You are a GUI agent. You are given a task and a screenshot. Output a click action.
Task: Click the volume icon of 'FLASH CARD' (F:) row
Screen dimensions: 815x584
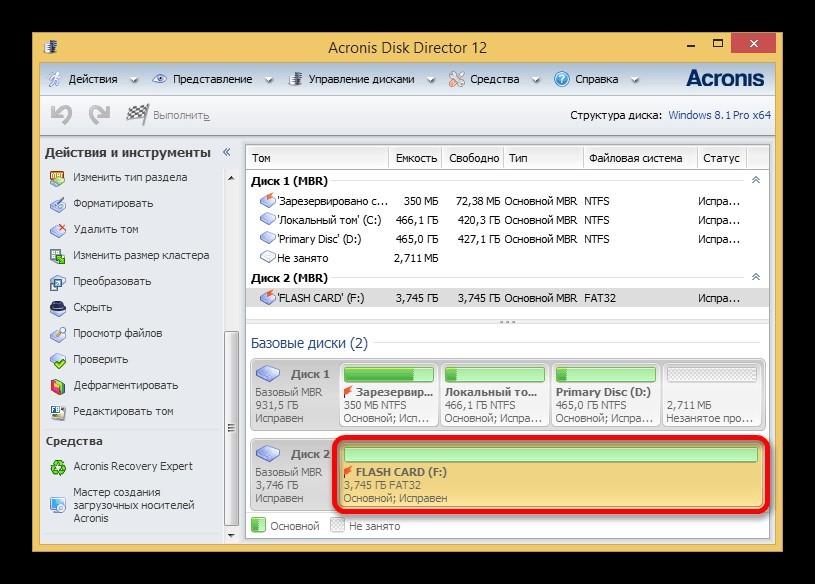click(x=267, y=298)
